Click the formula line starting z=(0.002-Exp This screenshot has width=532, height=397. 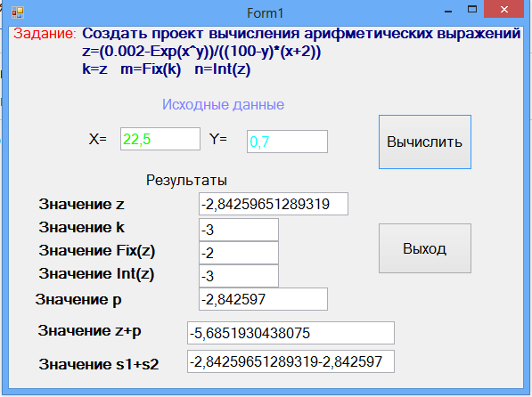click(x=201, y=52)
